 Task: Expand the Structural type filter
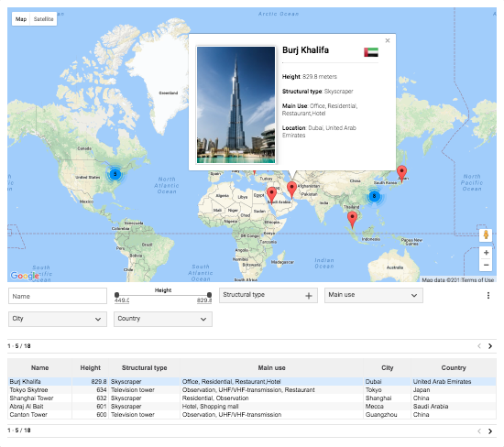[x=268, y=295]
